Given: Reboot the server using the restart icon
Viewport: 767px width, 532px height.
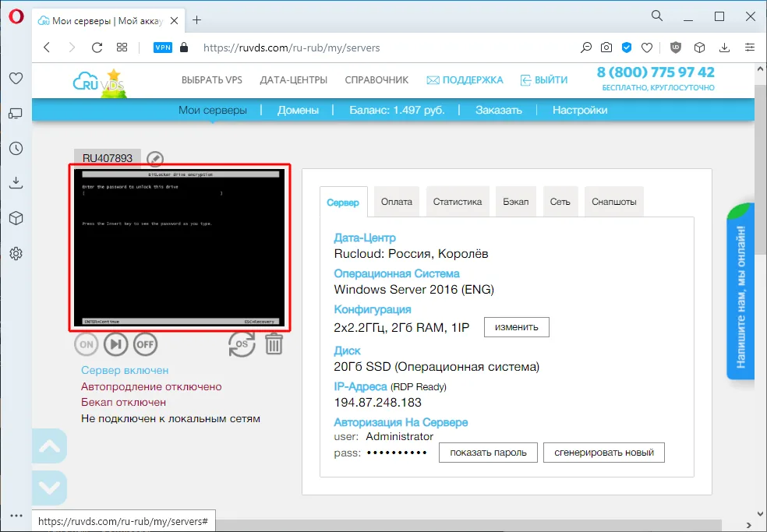Looking at the screenshot, I should tap(115, 344).
